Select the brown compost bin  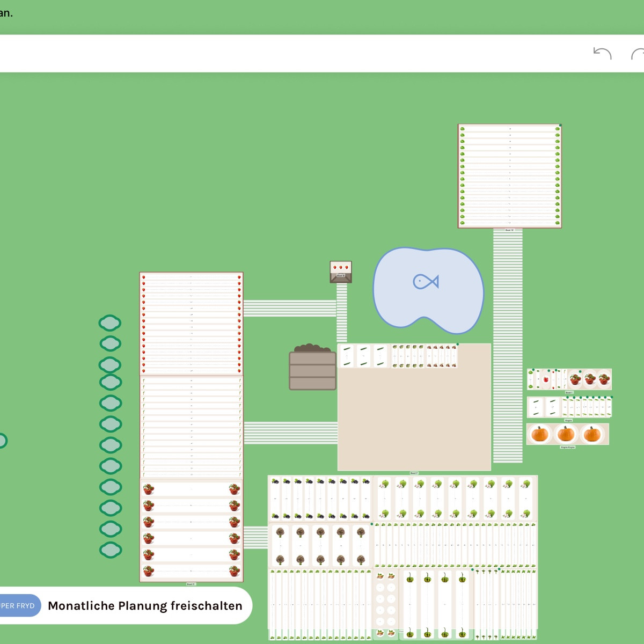coord(312,368)
